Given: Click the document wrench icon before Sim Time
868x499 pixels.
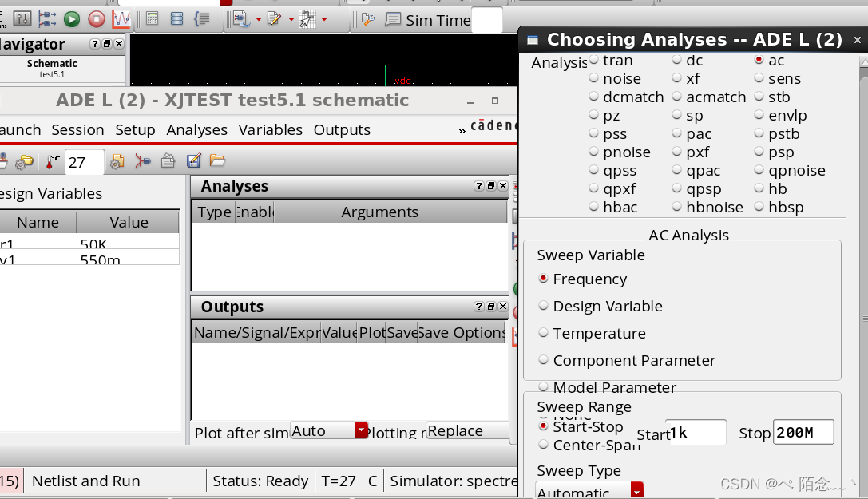Looking at the screenshot, I should [368, 20].
